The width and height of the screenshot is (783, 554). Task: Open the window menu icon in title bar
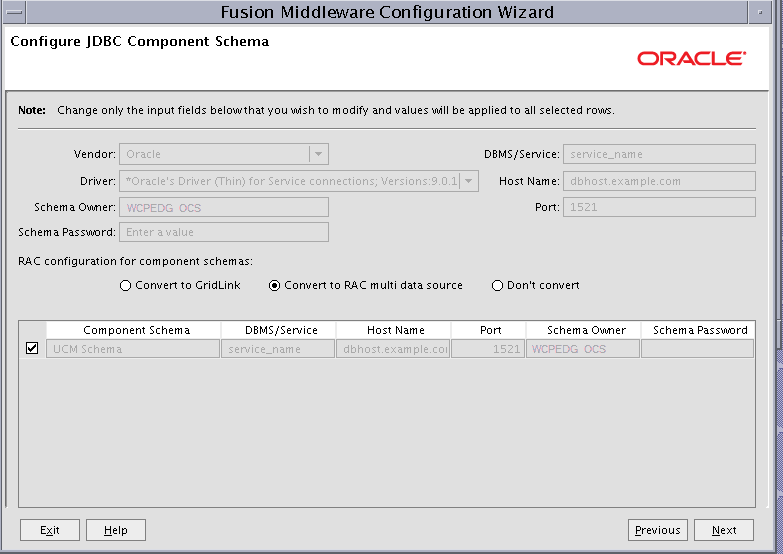[15, 12]
